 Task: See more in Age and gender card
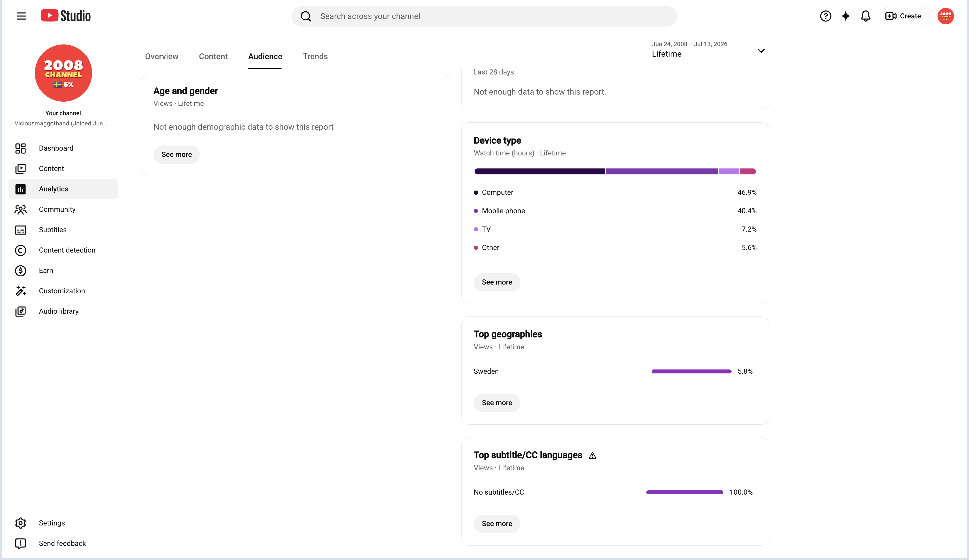tap(177, 155)
